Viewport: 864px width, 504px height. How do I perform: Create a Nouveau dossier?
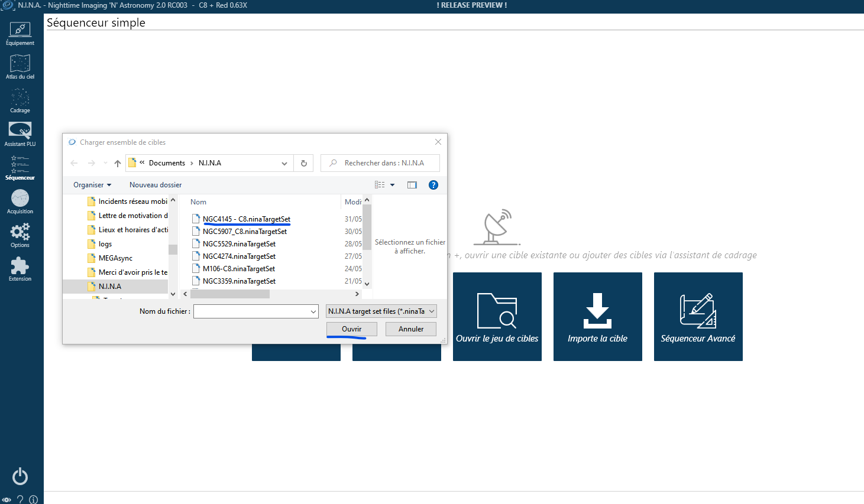[156, 185]
